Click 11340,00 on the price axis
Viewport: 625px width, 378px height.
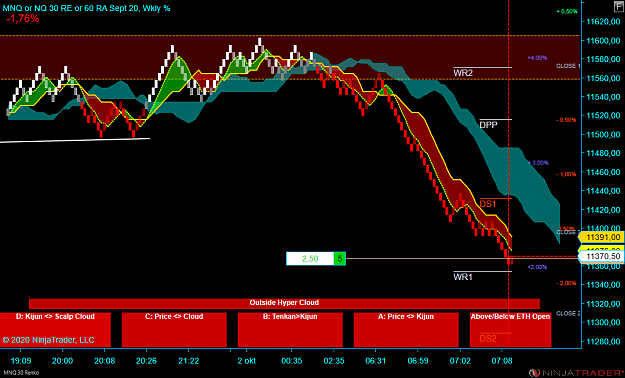pyautogui.click(x=603, y=285)
